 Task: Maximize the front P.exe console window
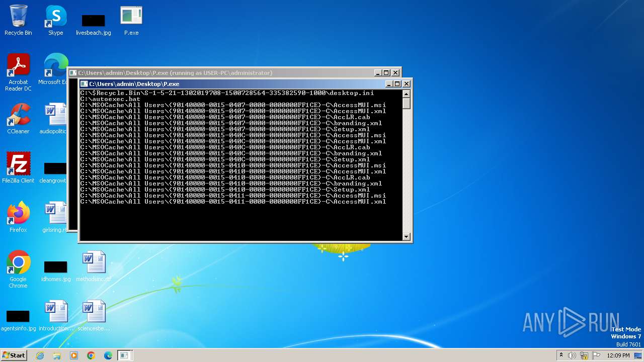pos(397,84)
